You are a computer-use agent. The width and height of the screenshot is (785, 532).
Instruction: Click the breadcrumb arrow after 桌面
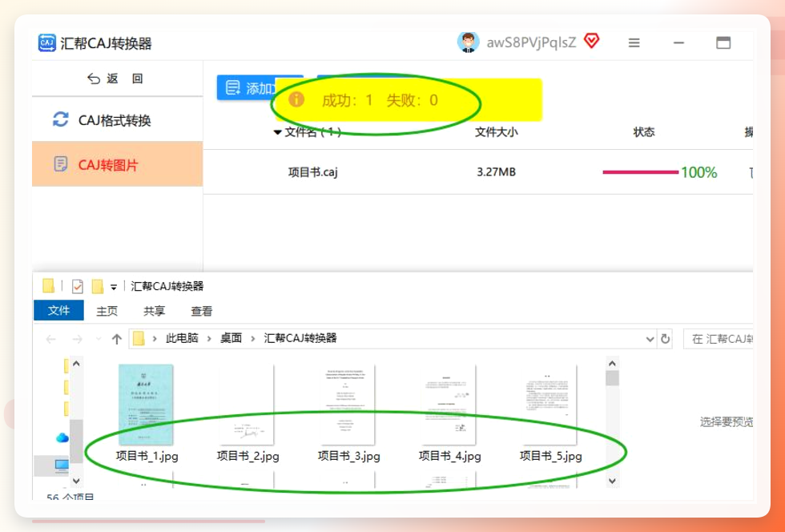click(253, 339)
